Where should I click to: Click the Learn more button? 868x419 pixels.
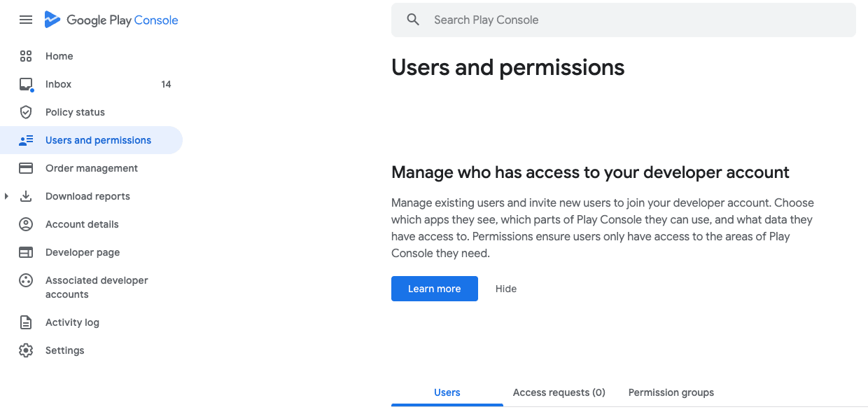[435, 289]
